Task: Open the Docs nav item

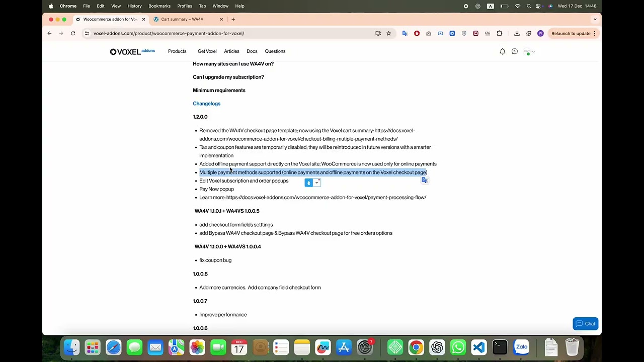Action: coord(252,51)
